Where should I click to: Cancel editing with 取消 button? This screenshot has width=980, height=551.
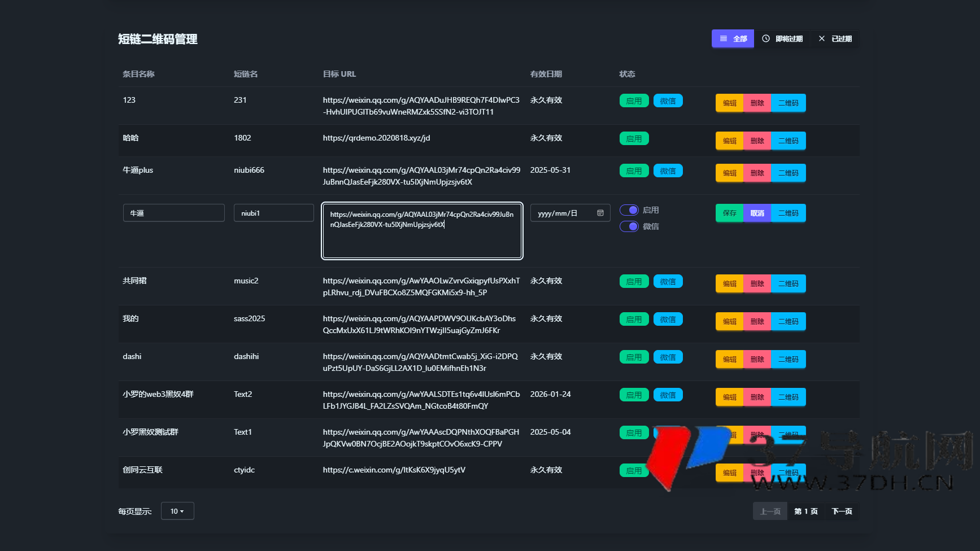[757, 213]
